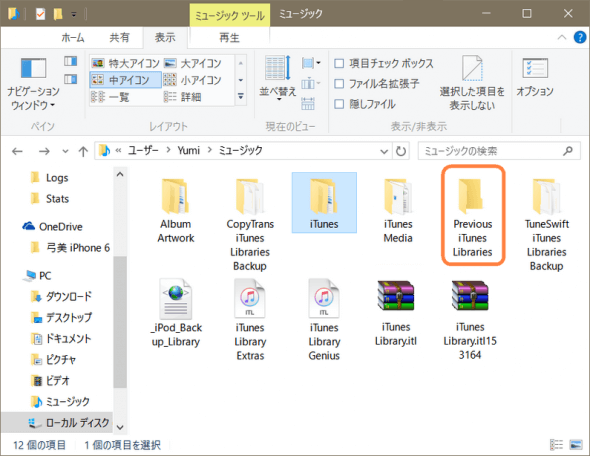Open the iTunes Media folder

(x=398, y=209)
